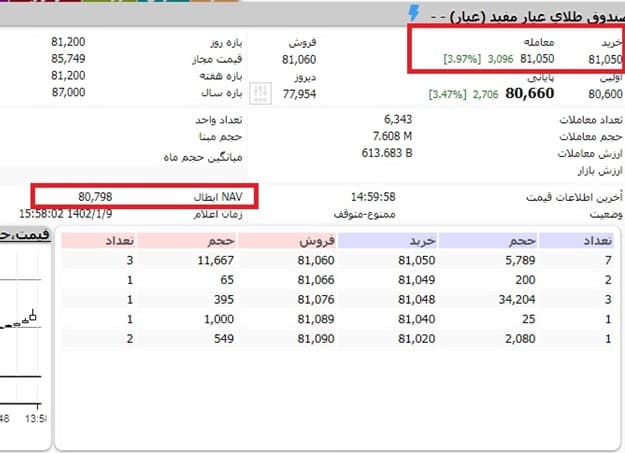Click sell price 81,066 in order book
This screenshot has width=625, height=453.
(316, 280)
